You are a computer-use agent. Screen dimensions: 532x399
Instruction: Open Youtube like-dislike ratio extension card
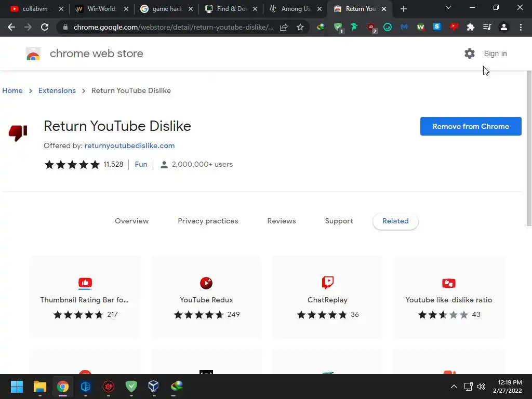coord(449,297)
